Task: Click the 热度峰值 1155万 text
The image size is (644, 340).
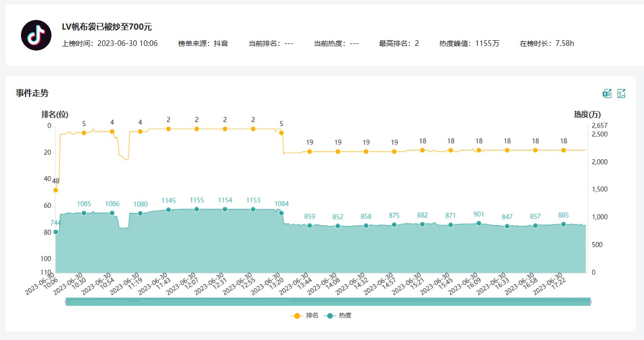Action: click(469, 43)
